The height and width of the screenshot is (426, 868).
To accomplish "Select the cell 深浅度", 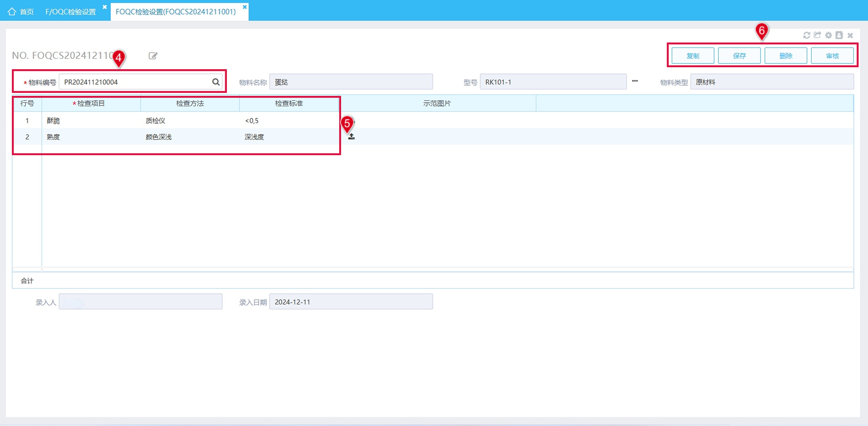I will coord(289,137).
